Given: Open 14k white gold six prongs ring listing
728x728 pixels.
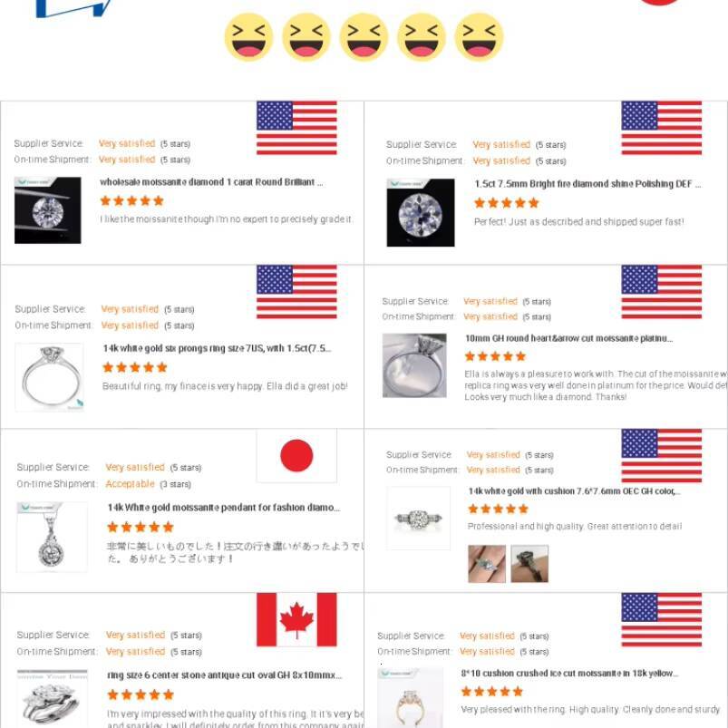Looking at the screenshot, I should (x=217, y=348).
